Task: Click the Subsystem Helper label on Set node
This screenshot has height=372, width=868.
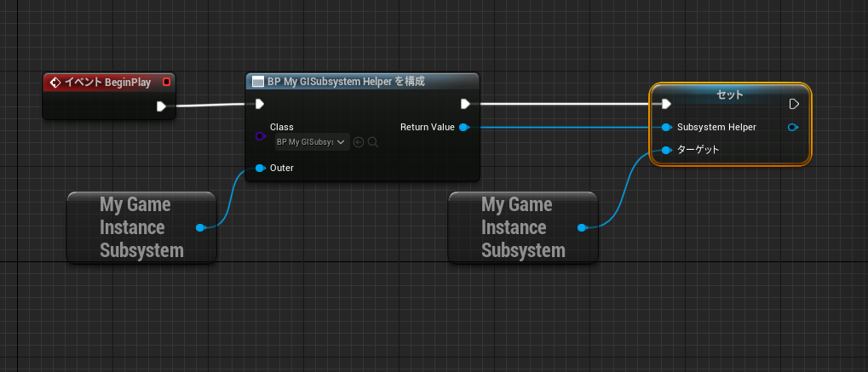Action: point(716,128)
